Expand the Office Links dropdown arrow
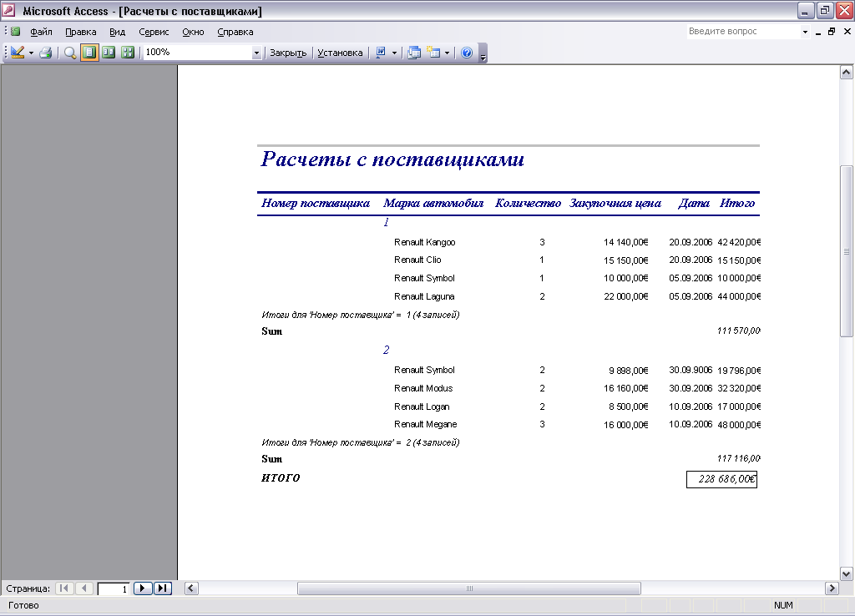The image size is (855, 616). pos(394,53)
